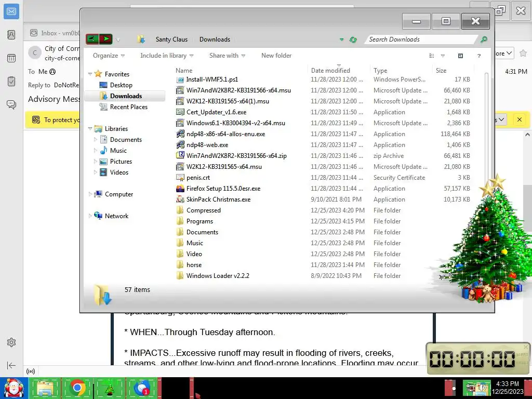Expand the Documents library node
Screen dimensions: 532x399
pos(96,139)
